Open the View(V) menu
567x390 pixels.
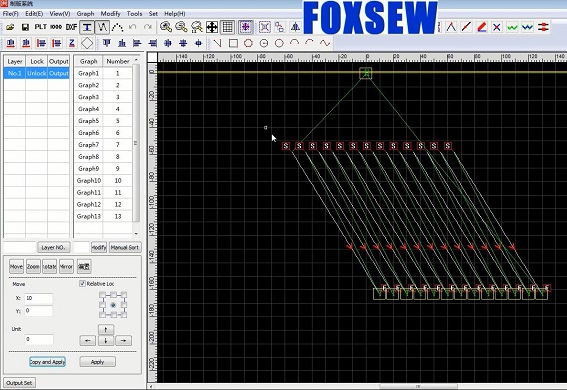click(x=60, y=14)
